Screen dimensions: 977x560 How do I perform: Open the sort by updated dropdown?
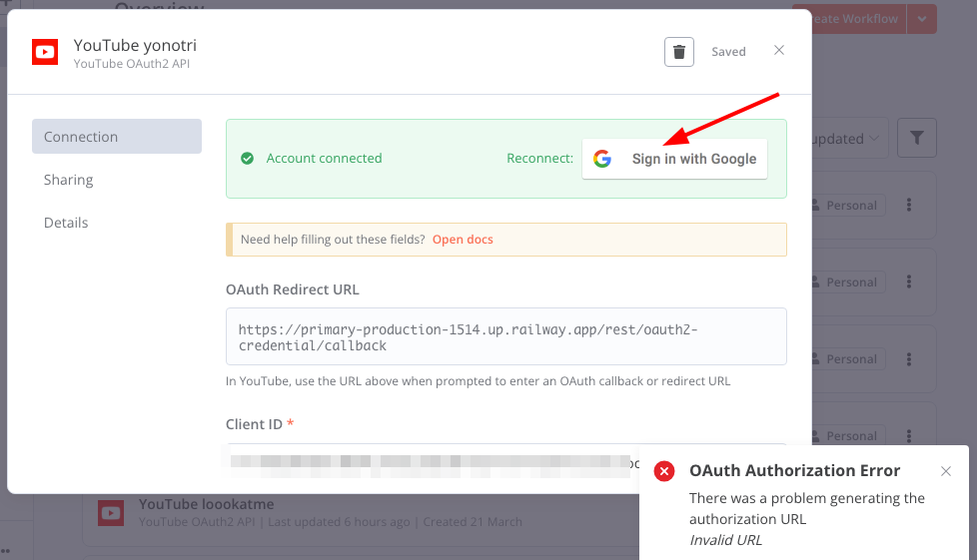coord(849,139)
